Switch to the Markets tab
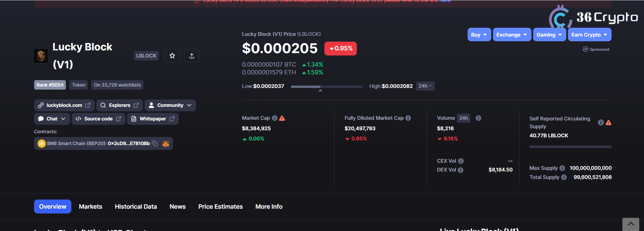The width and height of the screenshot is (644, 231). (x=91, y=206)
